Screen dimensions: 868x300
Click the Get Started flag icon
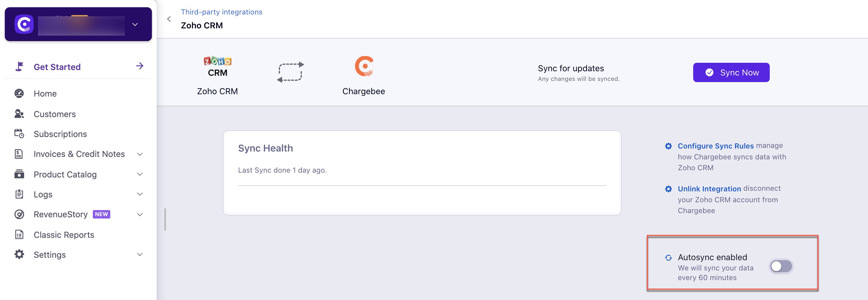[20, 66]
